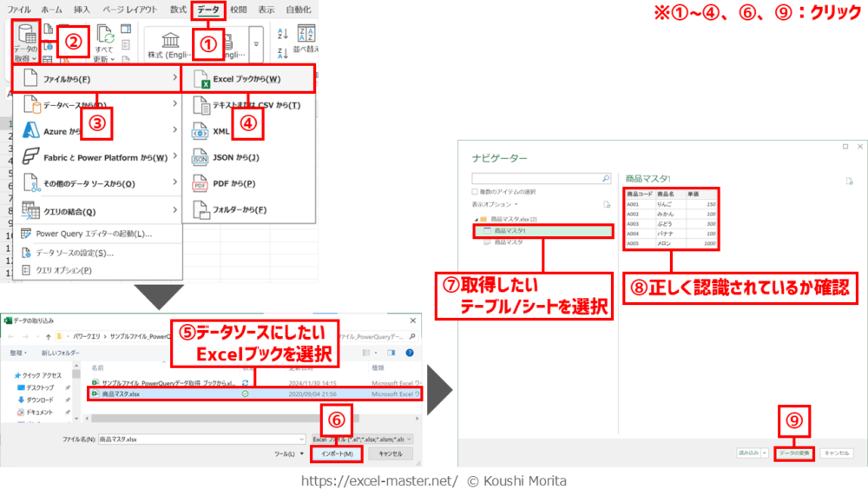Viewport: 868px width, 489px height.
Task: Open ファイルから(F) submenu
Action: coord(97,79)
